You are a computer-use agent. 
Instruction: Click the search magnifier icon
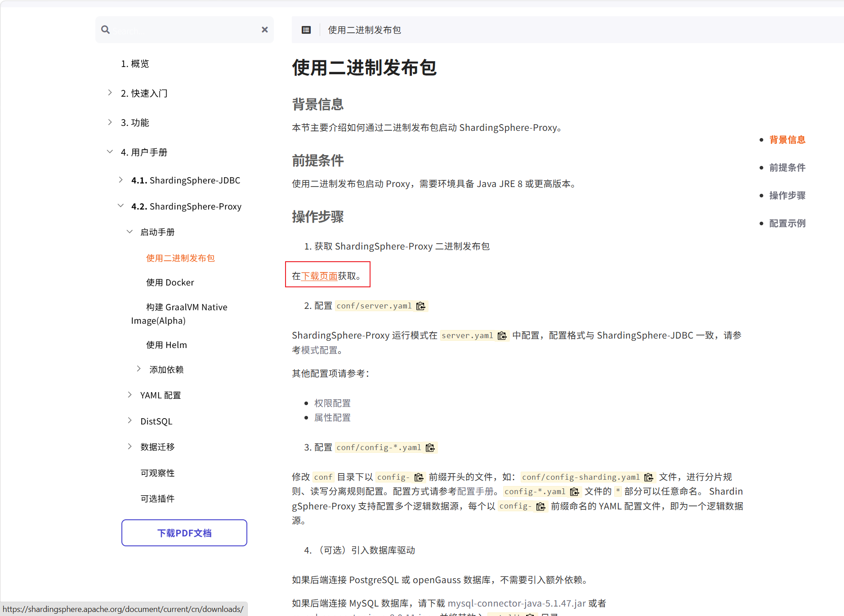click(x=105, y=30)
